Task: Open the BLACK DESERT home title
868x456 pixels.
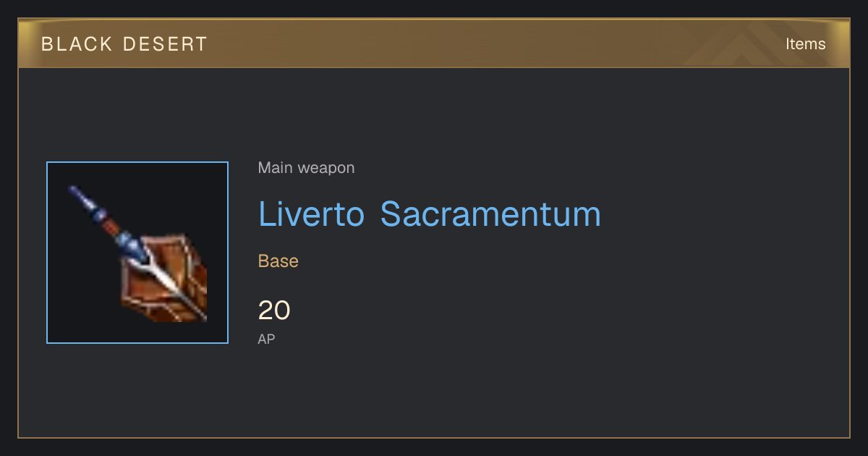Action: pyautogui.click(x=124, y=44)
